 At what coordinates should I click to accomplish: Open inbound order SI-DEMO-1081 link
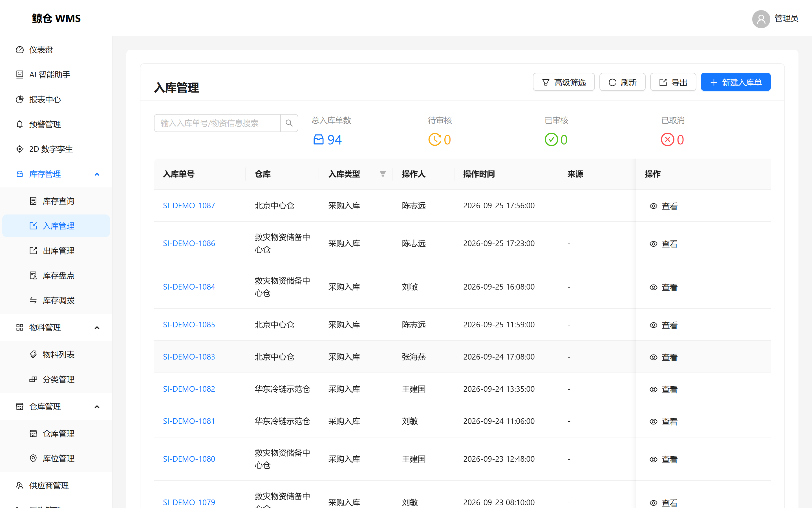click(189, 421)
